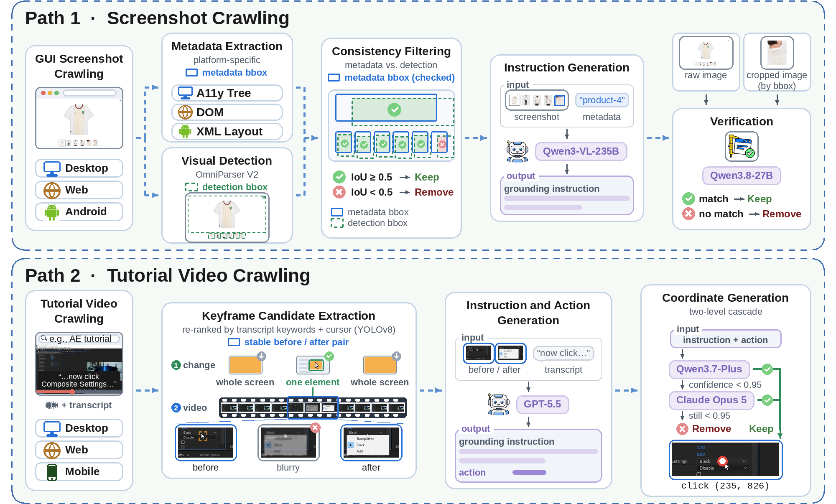Click the magnifier icon in the AE tutorial search bar
This screenshot has height=504, width=836.
click(44, 338)
